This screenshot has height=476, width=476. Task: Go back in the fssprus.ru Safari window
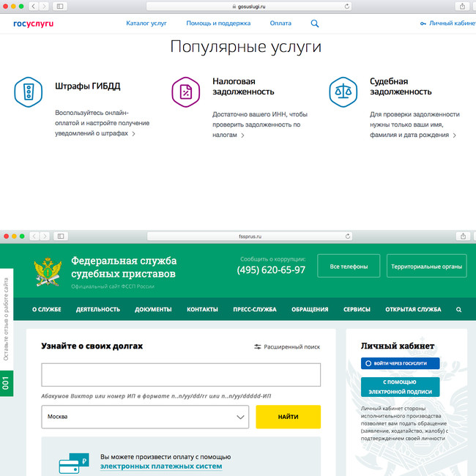point(34,237)
